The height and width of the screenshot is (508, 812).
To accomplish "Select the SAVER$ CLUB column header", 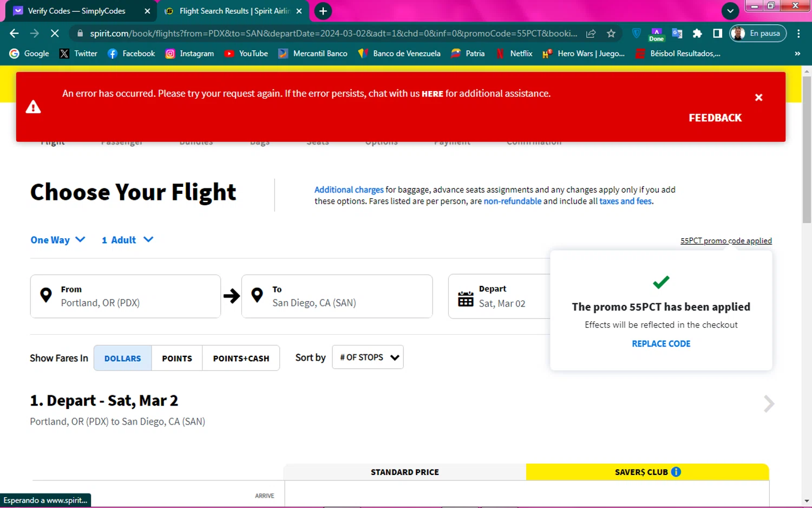I will coord(647,472).
